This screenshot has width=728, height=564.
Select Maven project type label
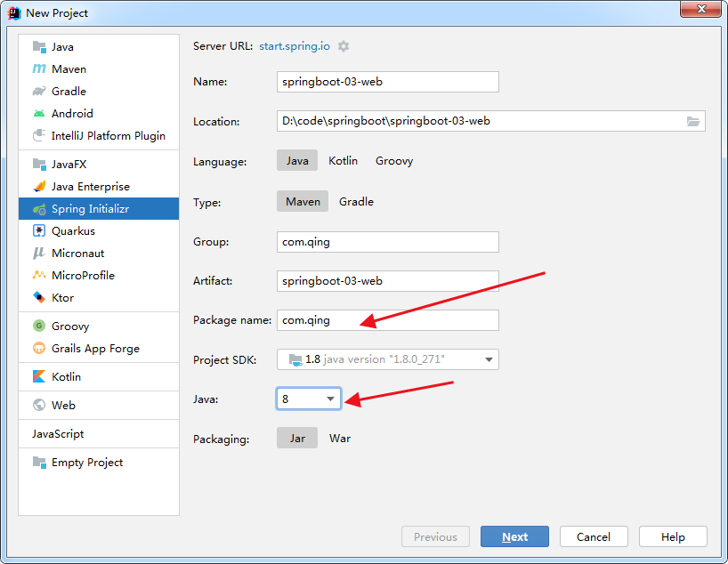[69, 69]
